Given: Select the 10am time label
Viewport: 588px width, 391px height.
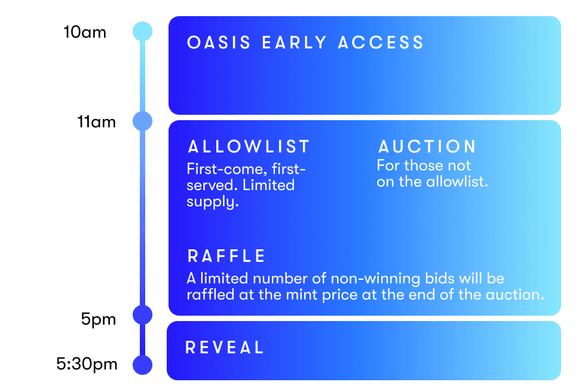Looking at the screenshot, I should (85, 32).
